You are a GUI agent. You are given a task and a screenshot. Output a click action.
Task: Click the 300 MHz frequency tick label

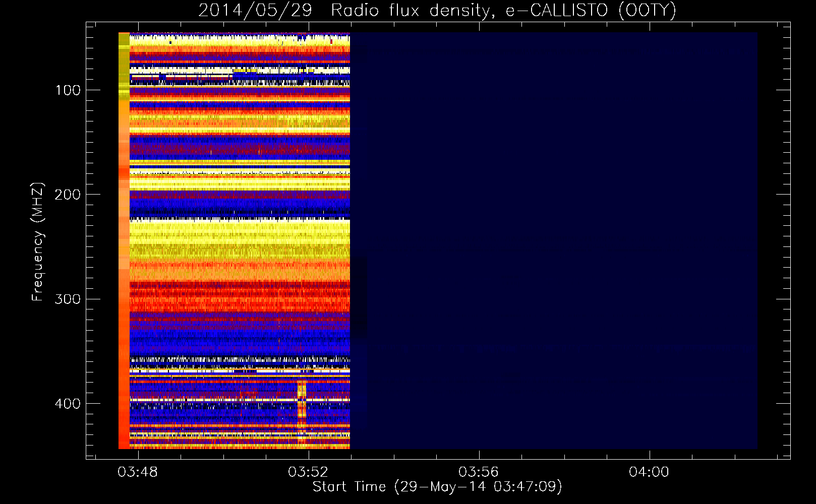[x=68, y=299]
